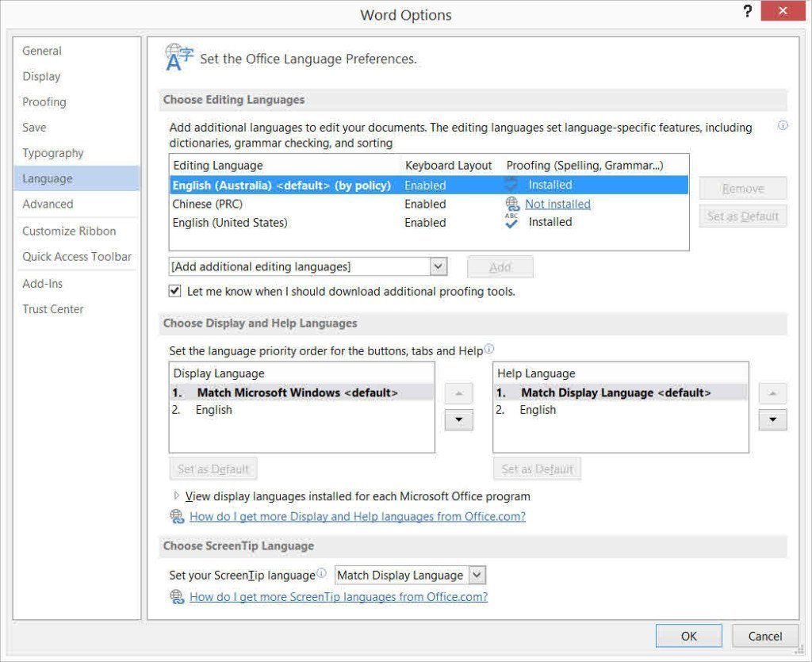The height and width of the screenshot is (662, 812).
Task: Move display language up with arrow button
Action: 458,393
